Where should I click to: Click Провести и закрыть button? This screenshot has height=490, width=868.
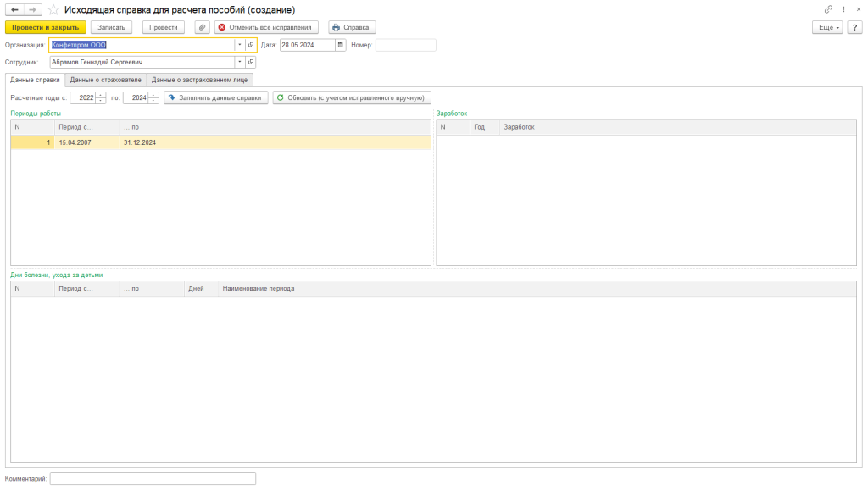tap(46, 27)
